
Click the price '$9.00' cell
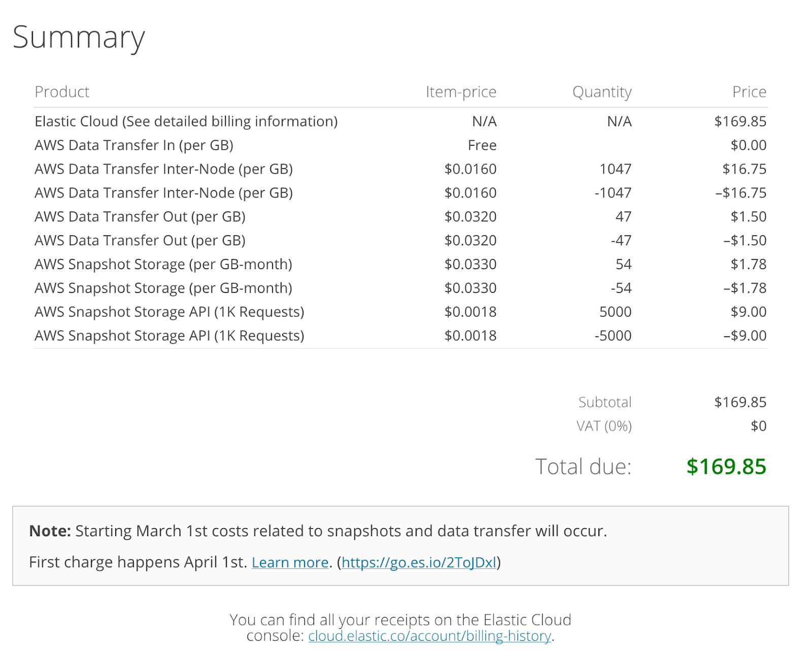click(749, 312)
